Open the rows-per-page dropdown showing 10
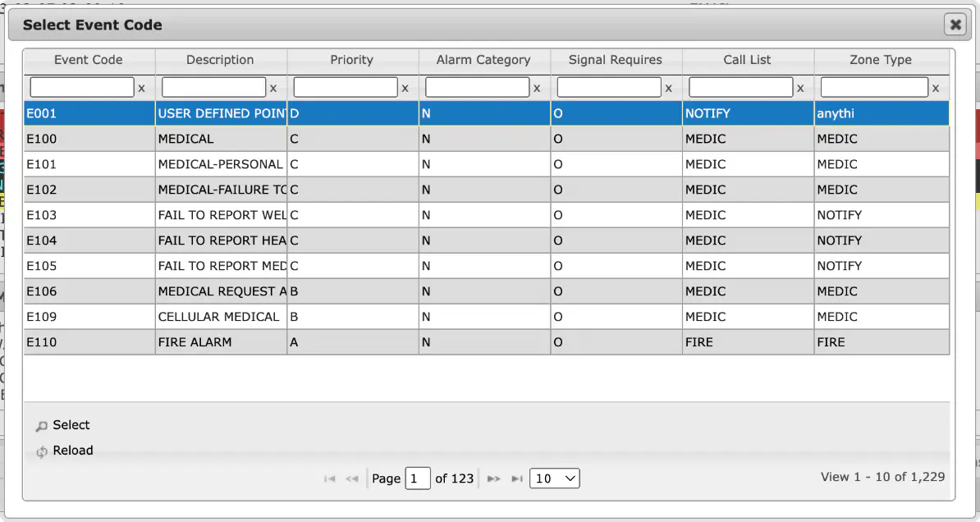The height and width of the screenshot is (522, 980). (x=554, y=478)
